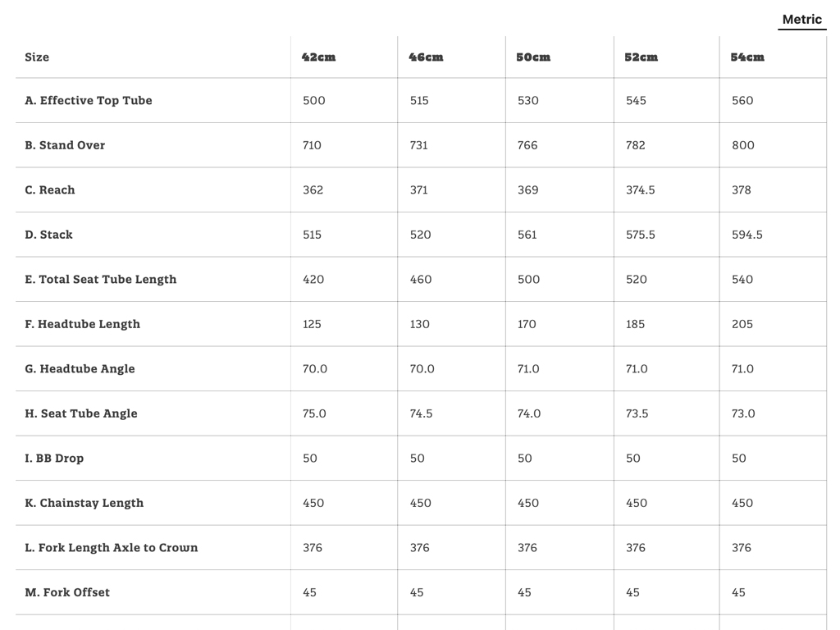Click the Stack row label
Image resolution: width=840 pixels, height=630 pixels.
click(48, 235)
